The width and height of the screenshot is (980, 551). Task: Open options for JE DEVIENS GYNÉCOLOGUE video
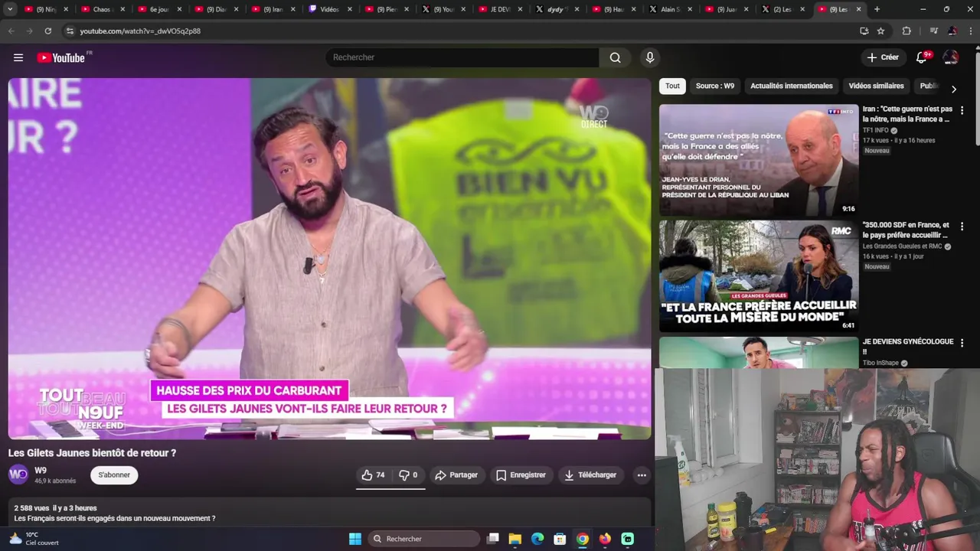click(x=962, y=343)
